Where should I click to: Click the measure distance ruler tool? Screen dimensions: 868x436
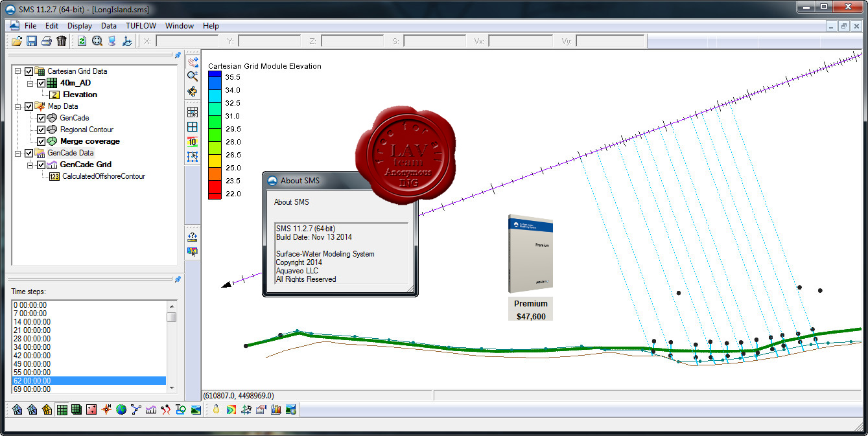point(193,236)
